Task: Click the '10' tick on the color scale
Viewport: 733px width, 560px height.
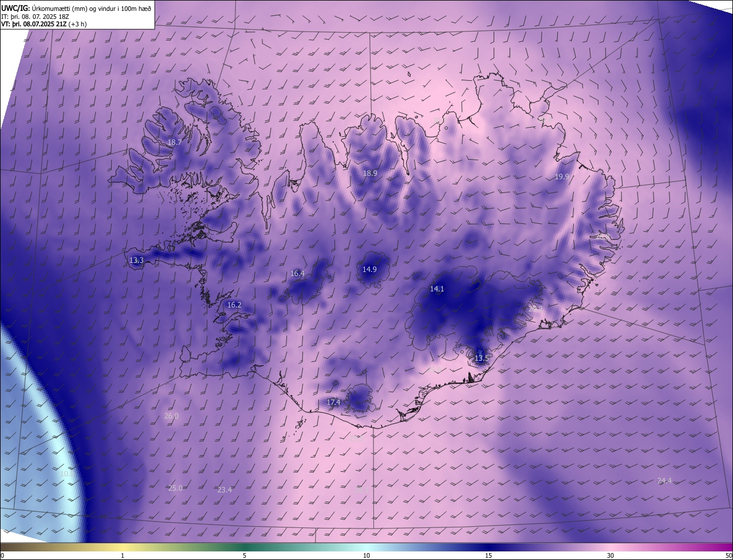Action: click(366, 555)
